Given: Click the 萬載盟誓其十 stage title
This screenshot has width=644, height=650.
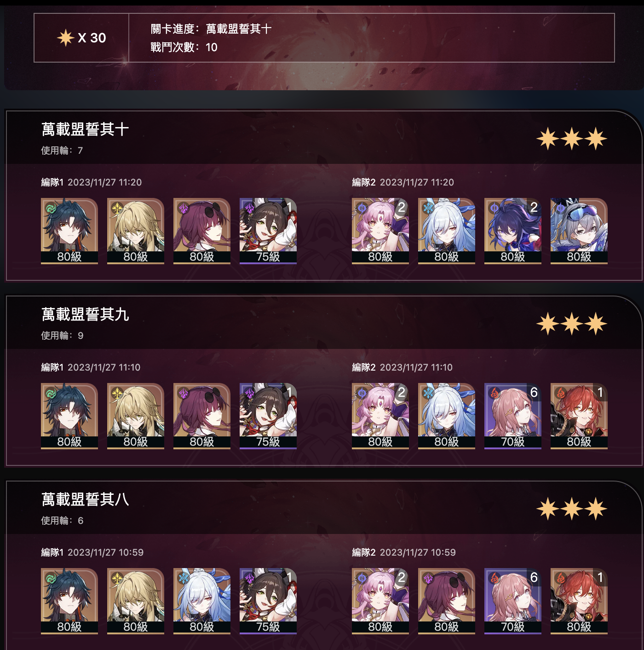Looking at the screenshot, I should point(85,129).
